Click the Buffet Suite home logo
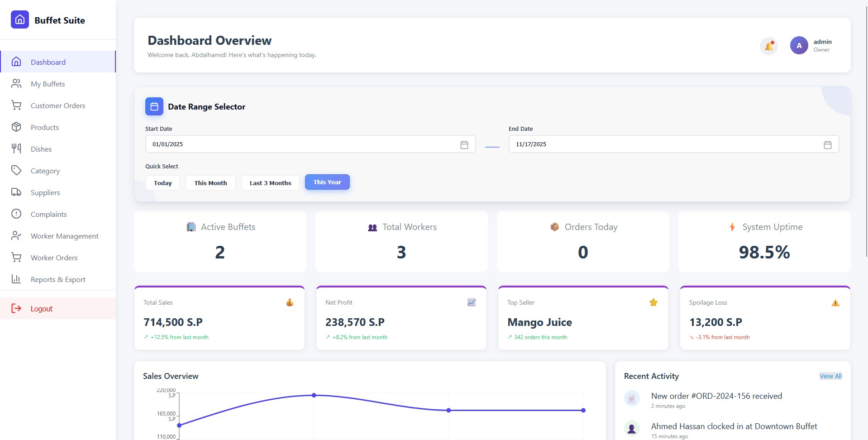Viewport: 868px width, 440px height. click(x=20, y=20)
